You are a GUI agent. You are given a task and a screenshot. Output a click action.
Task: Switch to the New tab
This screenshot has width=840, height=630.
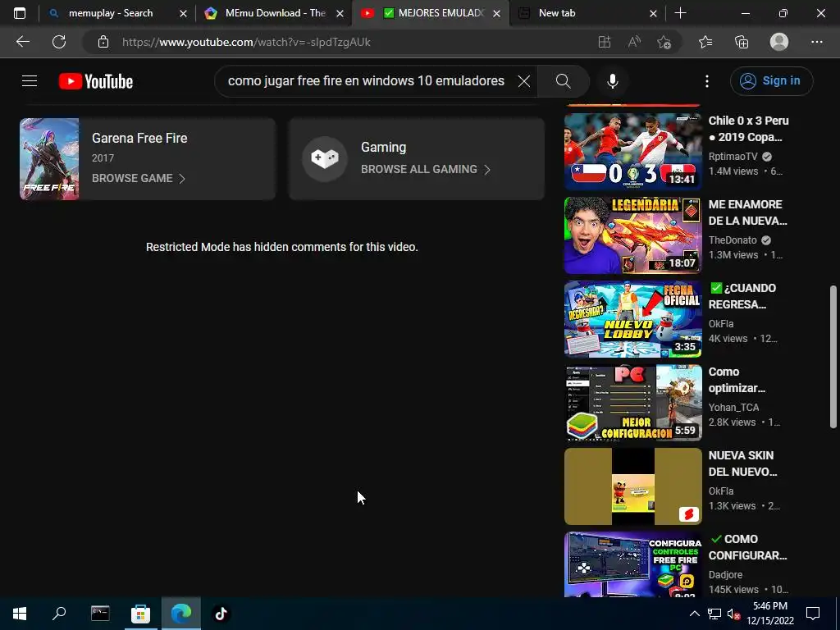(x=557, y=13)
